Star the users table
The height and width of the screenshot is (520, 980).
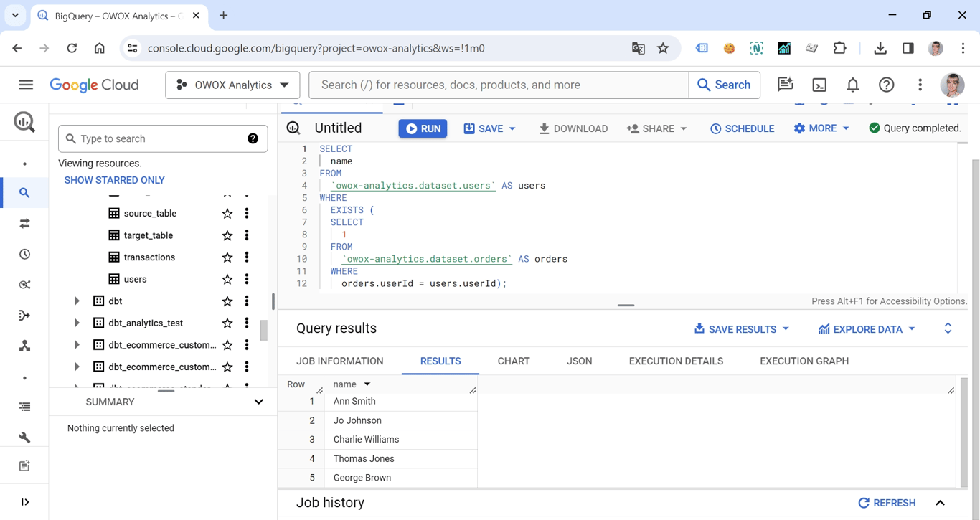tap(227, 279)
